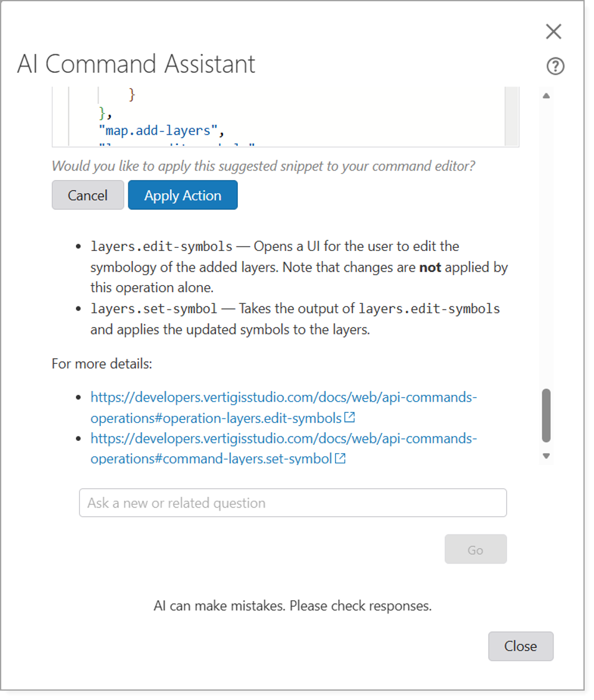This screenshot has width=594, height=700.
Task: Click external-link icon after edit-symbols URL
Action: (x=349, y=417)
